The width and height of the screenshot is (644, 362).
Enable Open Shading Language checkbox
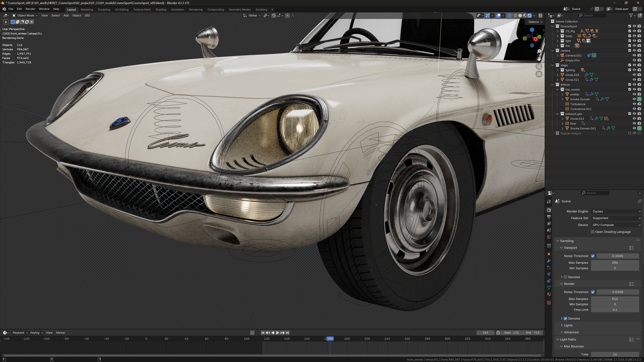coord(593,232)
